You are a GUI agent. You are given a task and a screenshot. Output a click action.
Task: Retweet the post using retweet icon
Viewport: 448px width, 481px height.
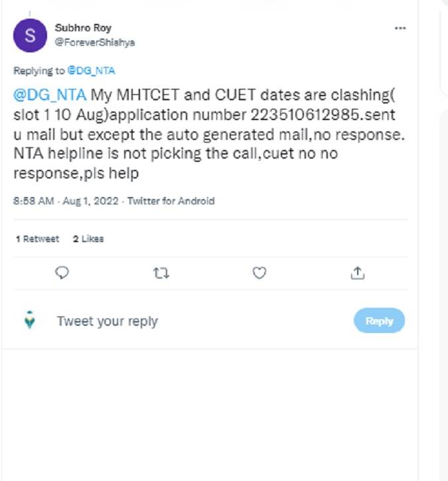coord(161,273)
